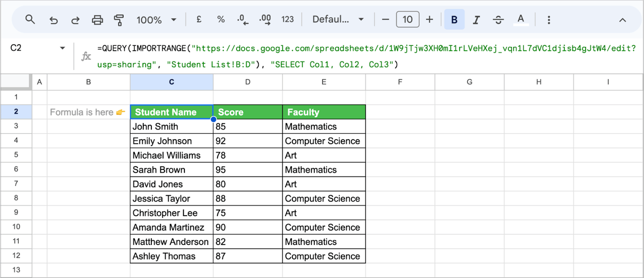
Task: Select the Michael Williams cell
Action: point(172,155)
